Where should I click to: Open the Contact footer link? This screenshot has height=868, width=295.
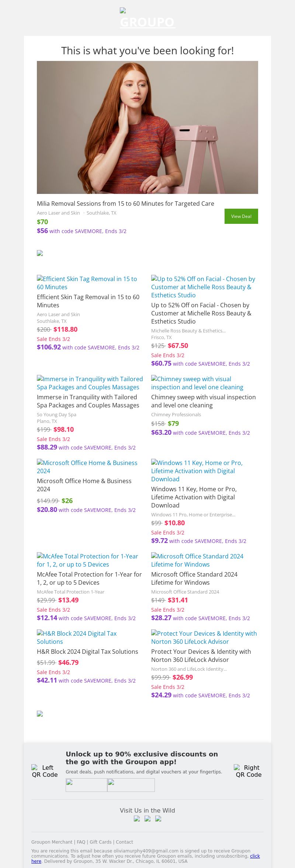point(124,842)
